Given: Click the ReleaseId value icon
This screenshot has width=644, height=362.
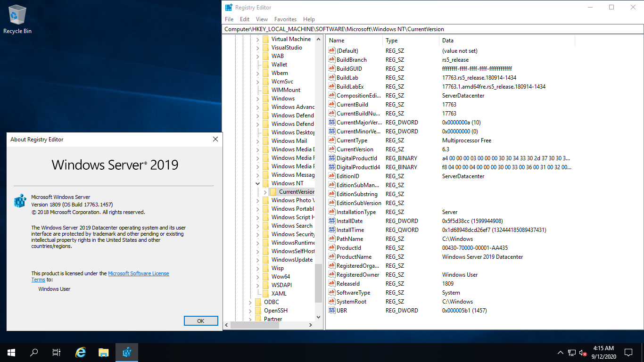Looking at the screenshot, I should pyautogui.click(x=332, y=284).
